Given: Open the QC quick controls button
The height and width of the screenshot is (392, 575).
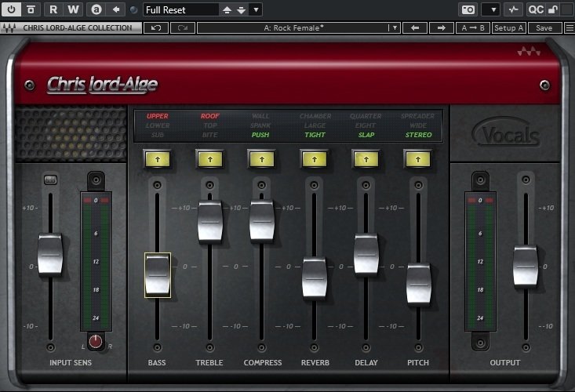Looking at the screenshot, I should point(536,9).
